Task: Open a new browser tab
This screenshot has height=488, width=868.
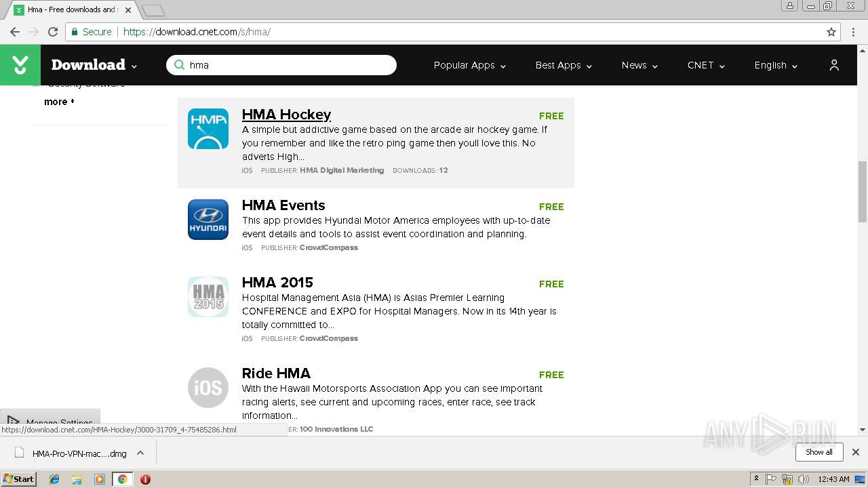Action: (153, 10)
